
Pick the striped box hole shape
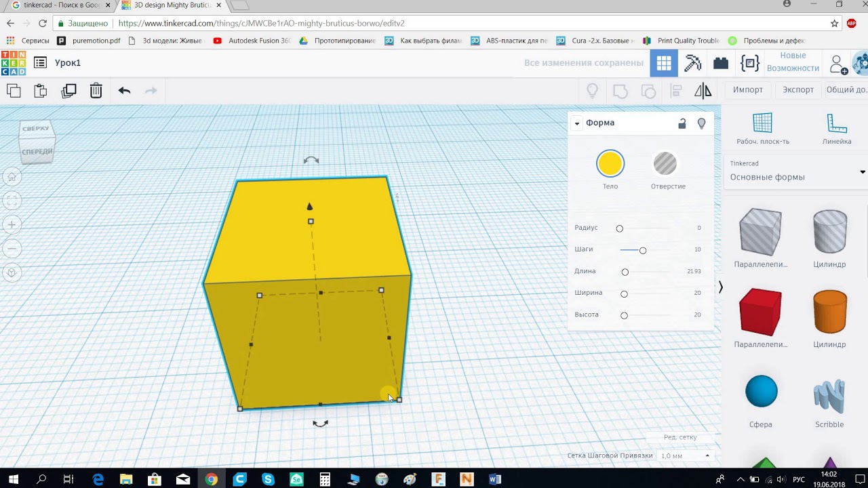point(760,232)
